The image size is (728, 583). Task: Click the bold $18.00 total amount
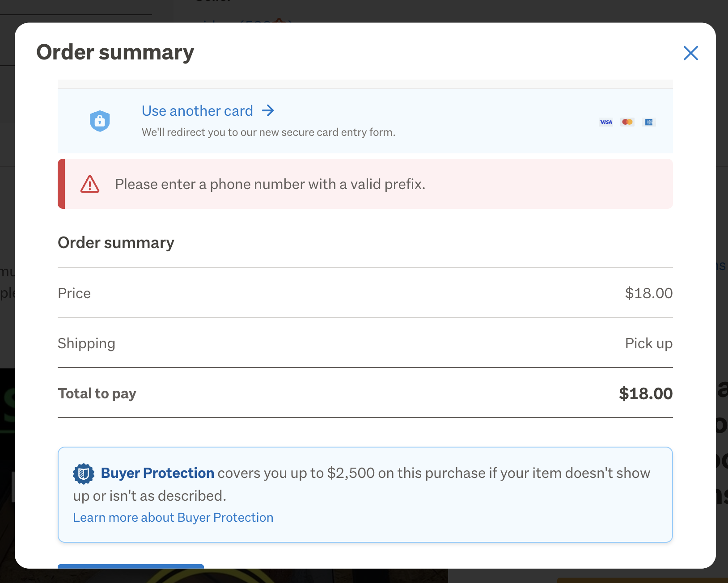tap(645, 393)
